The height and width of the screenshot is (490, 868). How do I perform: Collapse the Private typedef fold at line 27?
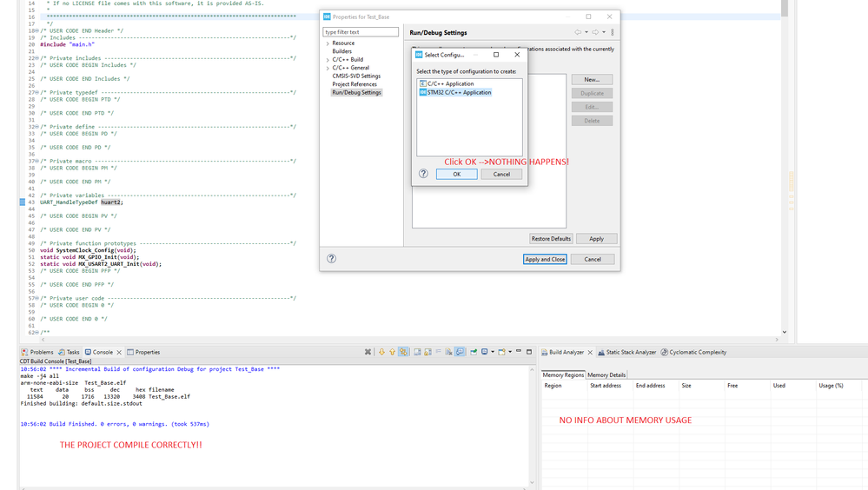[37, 92]
